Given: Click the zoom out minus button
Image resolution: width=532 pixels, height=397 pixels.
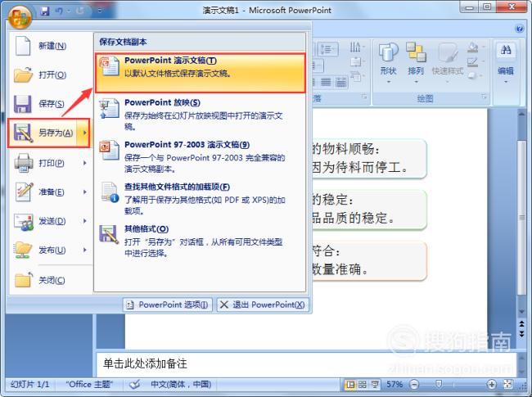Looking at the screenshot, I should pos(414,385).
